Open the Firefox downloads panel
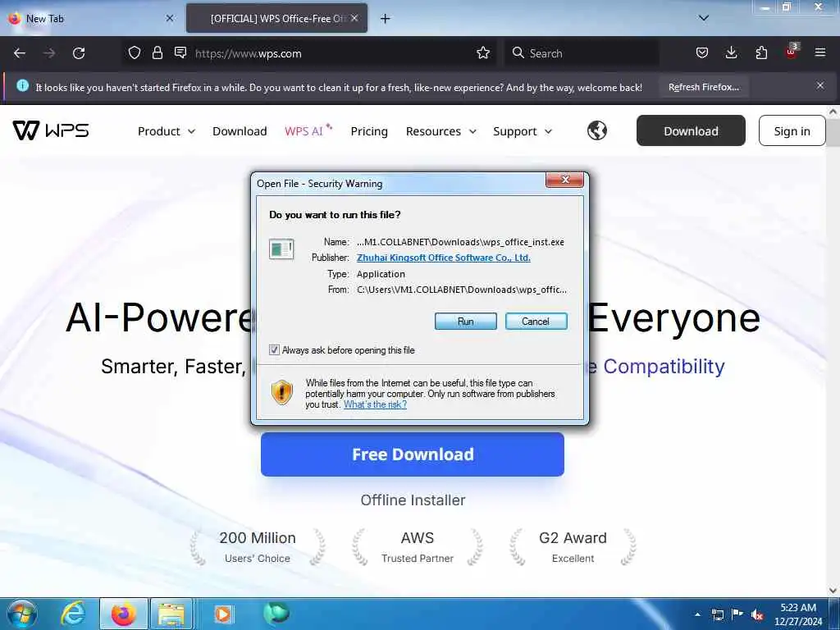The height and width of the screenshot is (630, 840). click(731, 52)
